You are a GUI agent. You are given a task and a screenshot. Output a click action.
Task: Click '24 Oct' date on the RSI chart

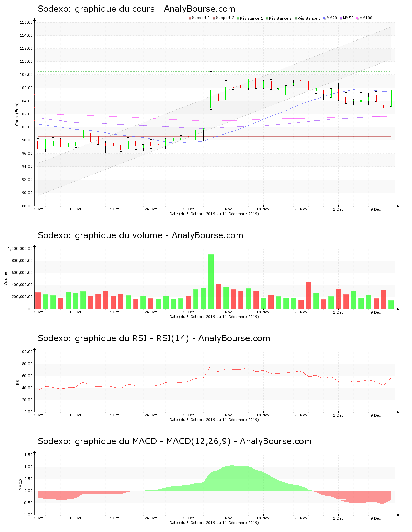click(150, 415)
